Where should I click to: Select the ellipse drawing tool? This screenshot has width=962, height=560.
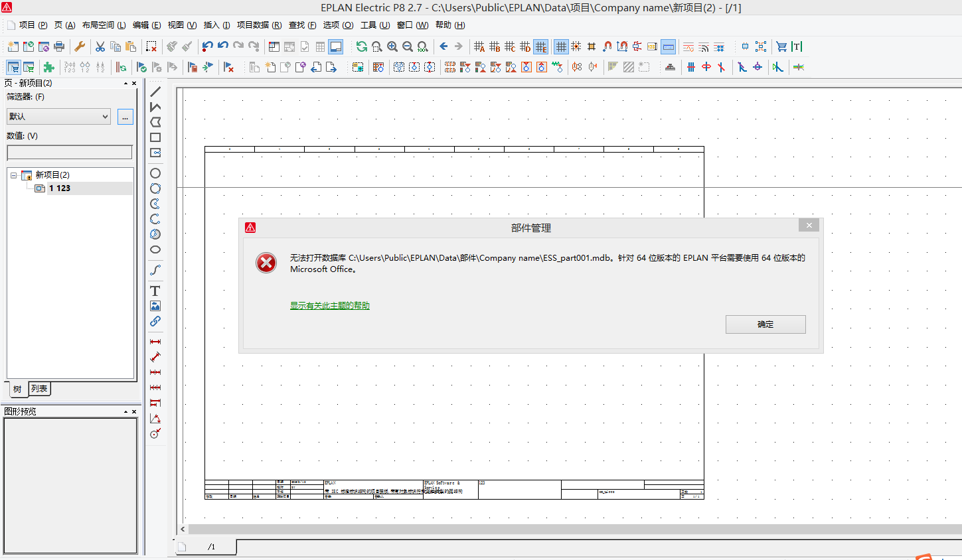tap(155, 249)
